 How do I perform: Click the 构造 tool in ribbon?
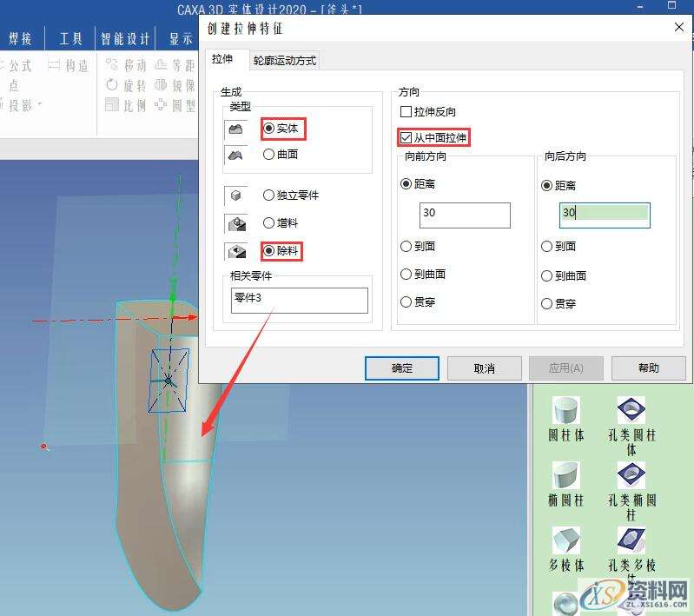[69, 66]
